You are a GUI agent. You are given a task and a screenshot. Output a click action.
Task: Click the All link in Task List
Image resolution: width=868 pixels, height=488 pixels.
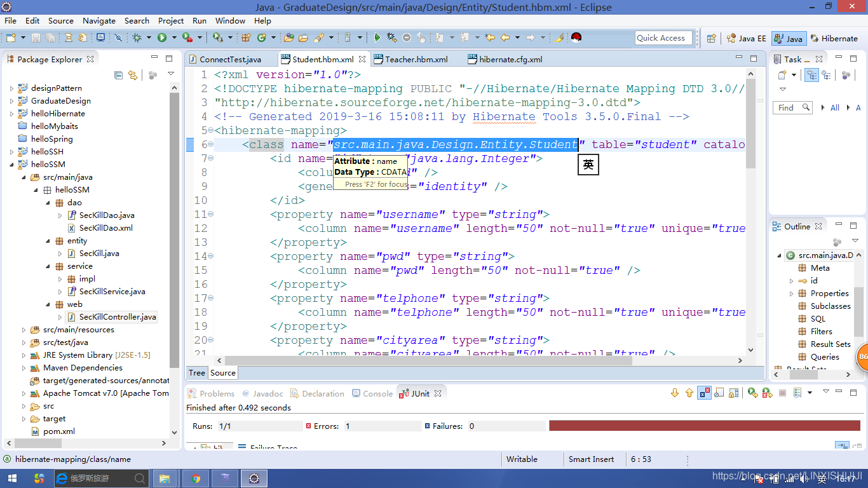tap(835, 107)
